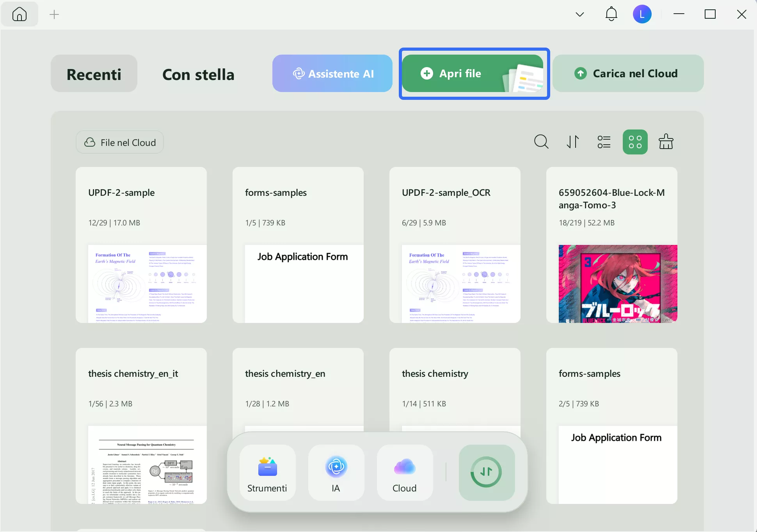Switch to grid view layout

point(635,142)
